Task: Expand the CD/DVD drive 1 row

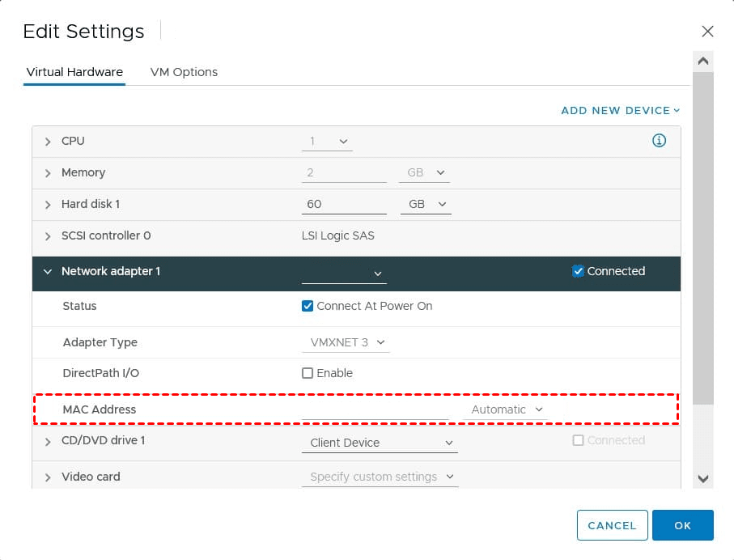Action: 48,441
